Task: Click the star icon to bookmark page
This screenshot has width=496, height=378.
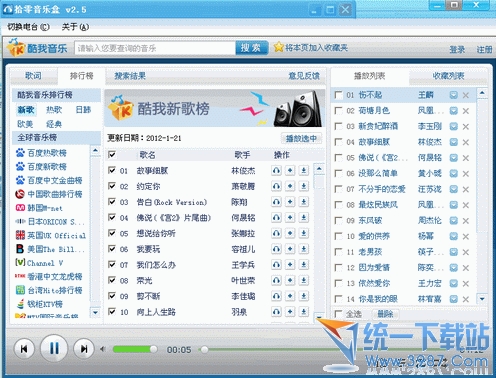Action: tap(278, 47)
